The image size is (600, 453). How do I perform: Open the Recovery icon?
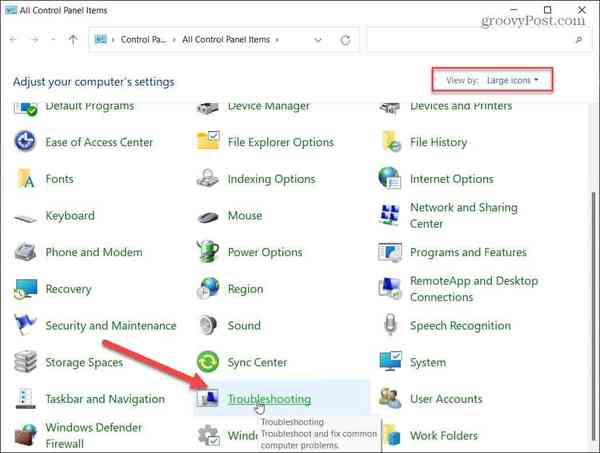25,289
